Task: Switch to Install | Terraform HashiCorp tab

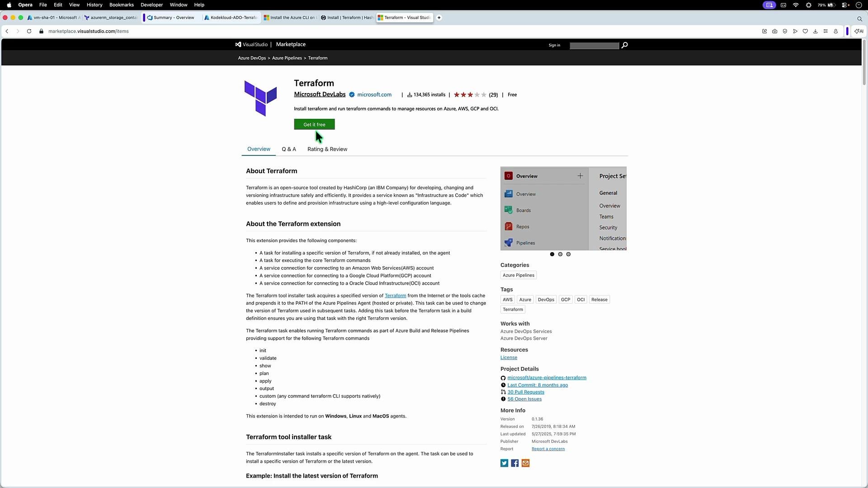Action: [347, 18]
